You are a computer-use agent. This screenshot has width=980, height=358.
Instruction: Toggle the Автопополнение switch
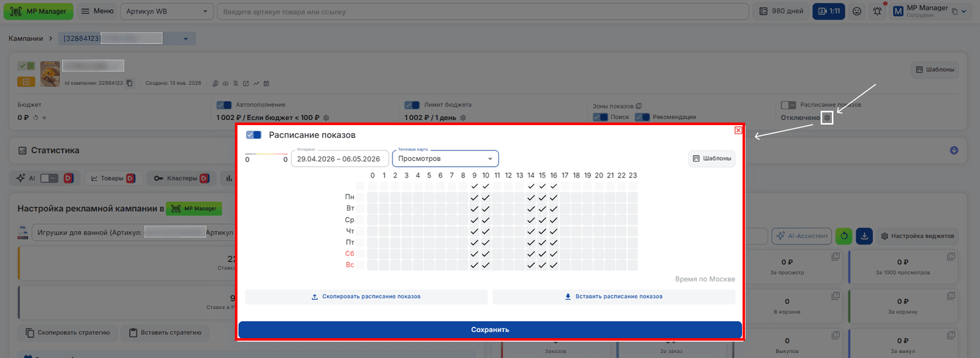click(x=224, y=105)
